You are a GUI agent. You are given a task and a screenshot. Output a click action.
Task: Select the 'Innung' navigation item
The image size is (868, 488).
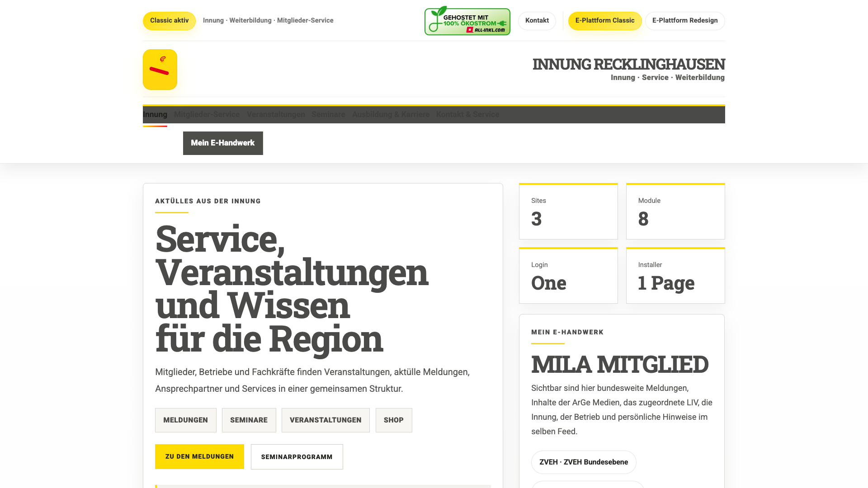tap(155, 114)
